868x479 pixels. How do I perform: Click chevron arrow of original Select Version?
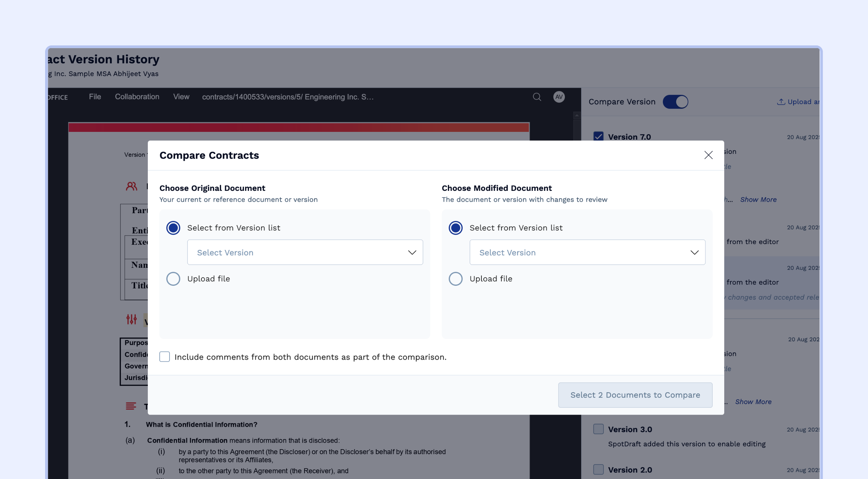[x=412, y=253]
